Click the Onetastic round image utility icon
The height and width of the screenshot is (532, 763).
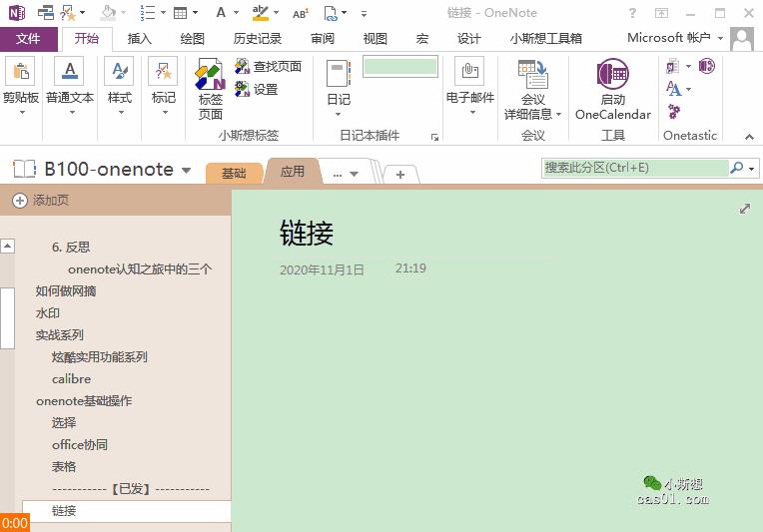[706, 66]
